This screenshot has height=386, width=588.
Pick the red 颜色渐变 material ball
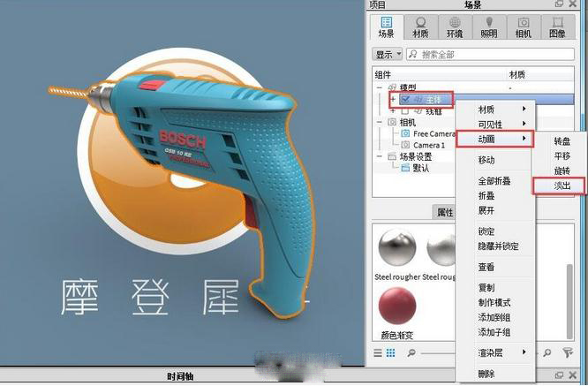[397, 306]
